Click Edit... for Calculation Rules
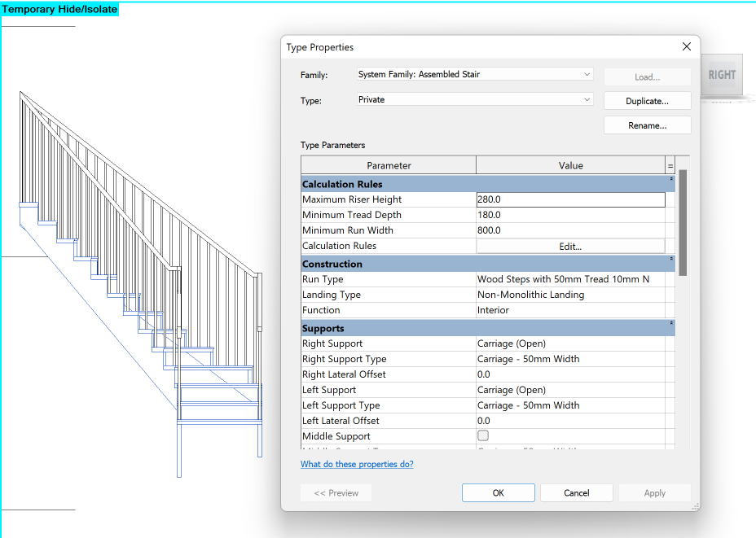This screenshot has height=538, width=756. (x=571, y=246)
